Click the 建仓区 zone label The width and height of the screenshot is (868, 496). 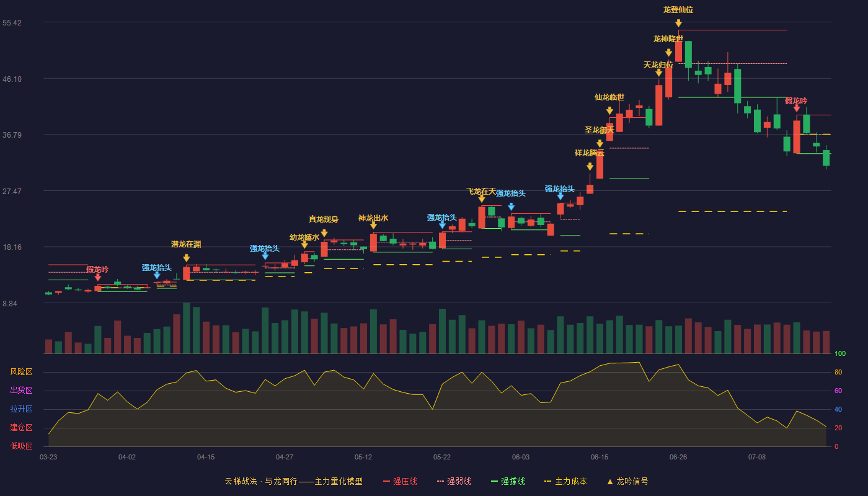click(21, 428)
